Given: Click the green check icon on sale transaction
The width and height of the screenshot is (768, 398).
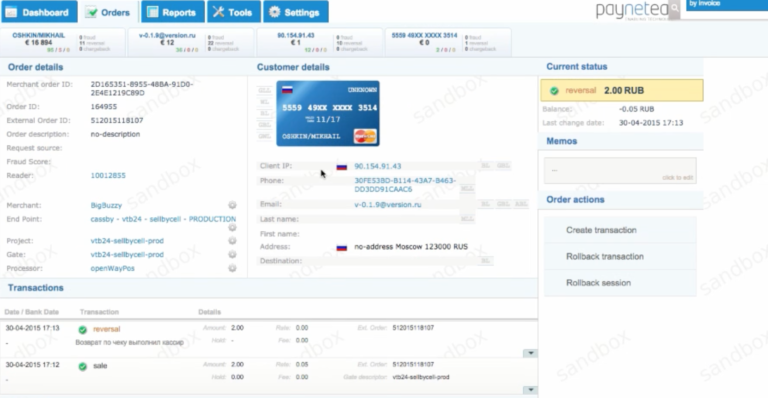Looking at the screenshot, I should coord(83,366).
